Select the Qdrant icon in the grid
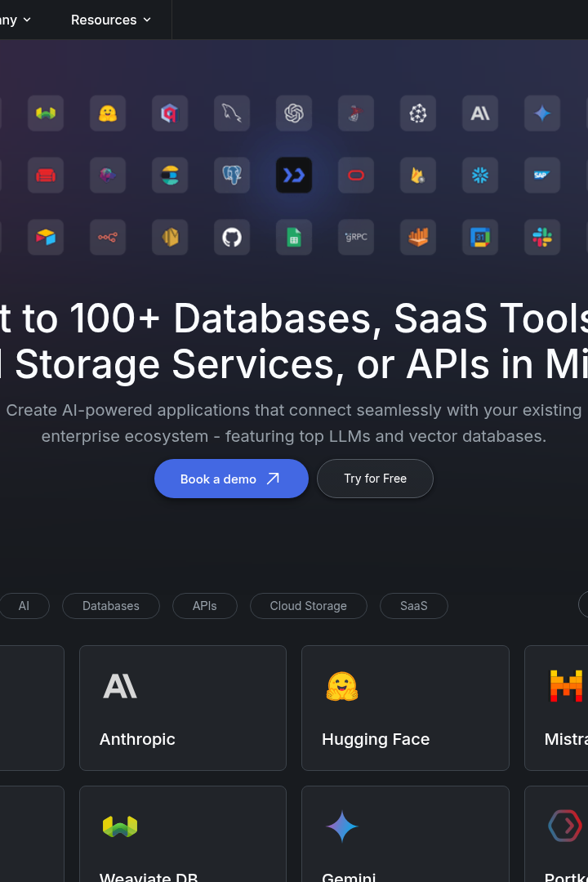Image resolution: width=588 pixels, height=882 pixels. [x=170, y=113]
